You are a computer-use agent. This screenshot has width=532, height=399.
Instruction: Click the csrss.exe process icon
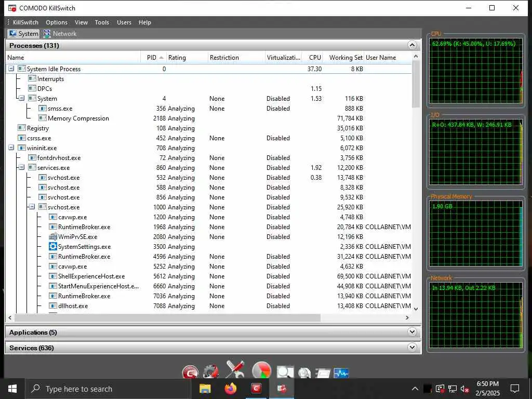pyautogui.click(x=22, y=138)
